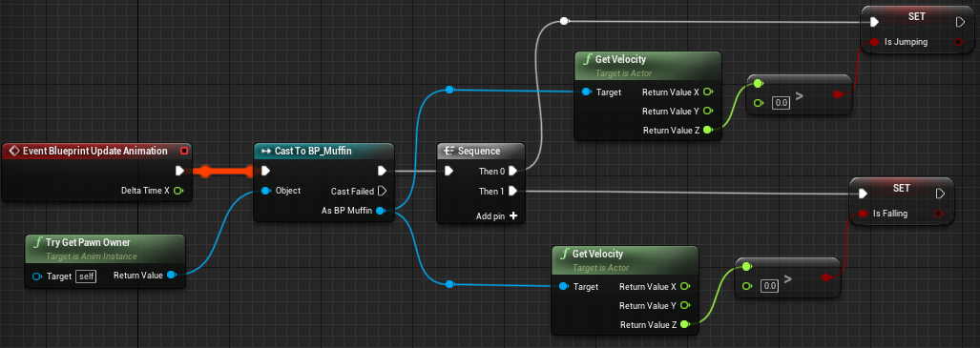Click connected input pin on greater-than node feeding Is Jumping

tap(758, 83)
